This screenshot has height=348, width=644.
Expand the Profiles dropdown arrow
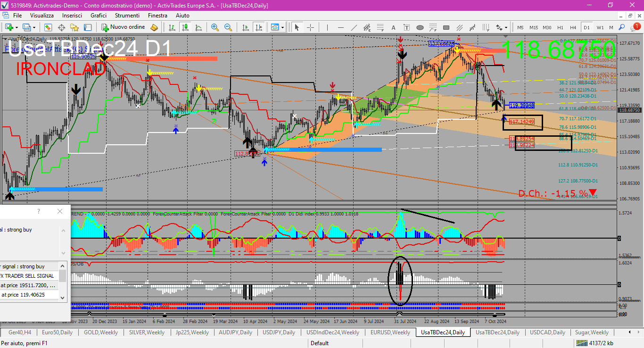pyautogui.click(x=34, y=27)
